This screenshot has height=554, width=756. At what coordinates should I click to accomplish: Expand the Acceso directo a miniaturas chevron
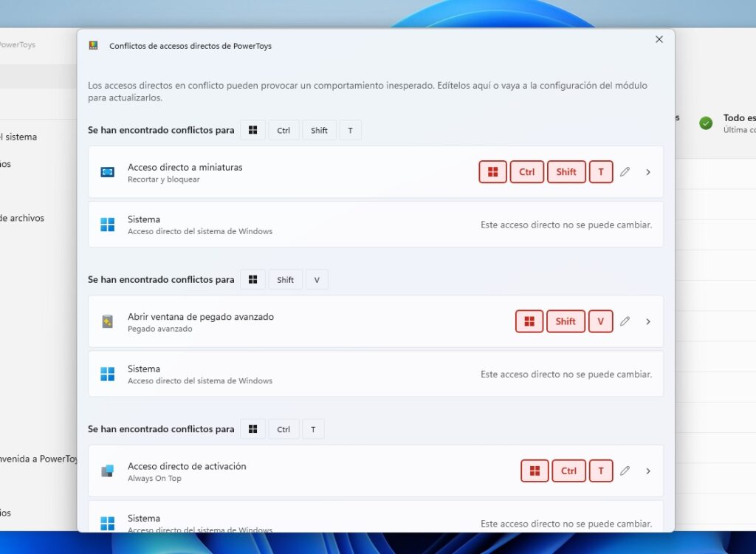click(x=648, y=172)
